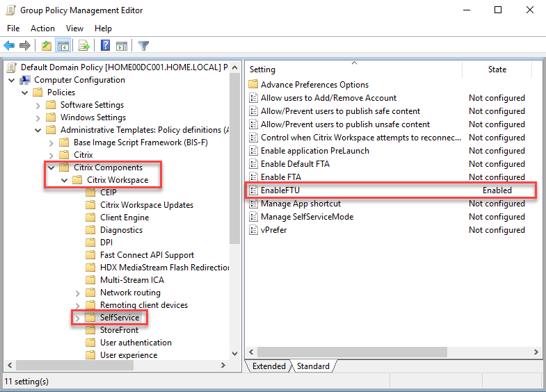The image size is (546, 392).
Task: Click the Filter funnel toolbar icon
Action: (x=143, y=46)
